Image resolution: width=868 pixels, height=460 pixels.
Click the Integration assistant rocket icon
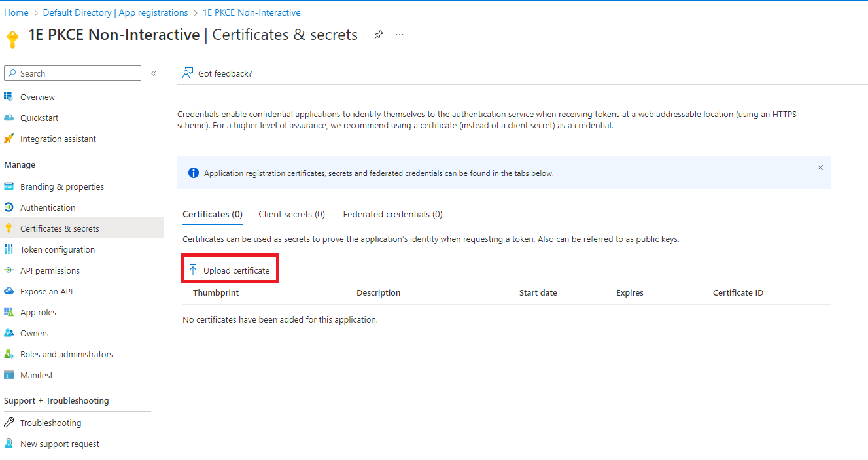tap(9, 139)
